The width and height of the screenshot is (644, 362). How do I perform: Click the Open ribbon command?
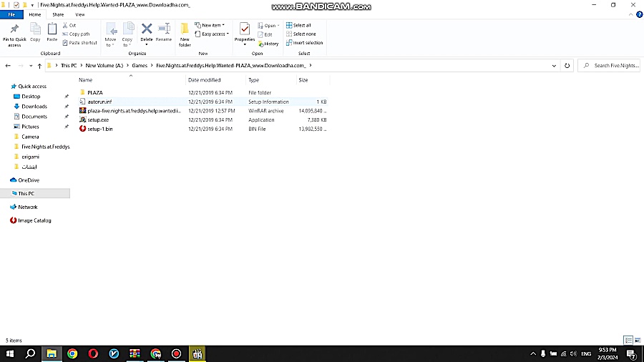pyautogui.click(x=268, y=26)
